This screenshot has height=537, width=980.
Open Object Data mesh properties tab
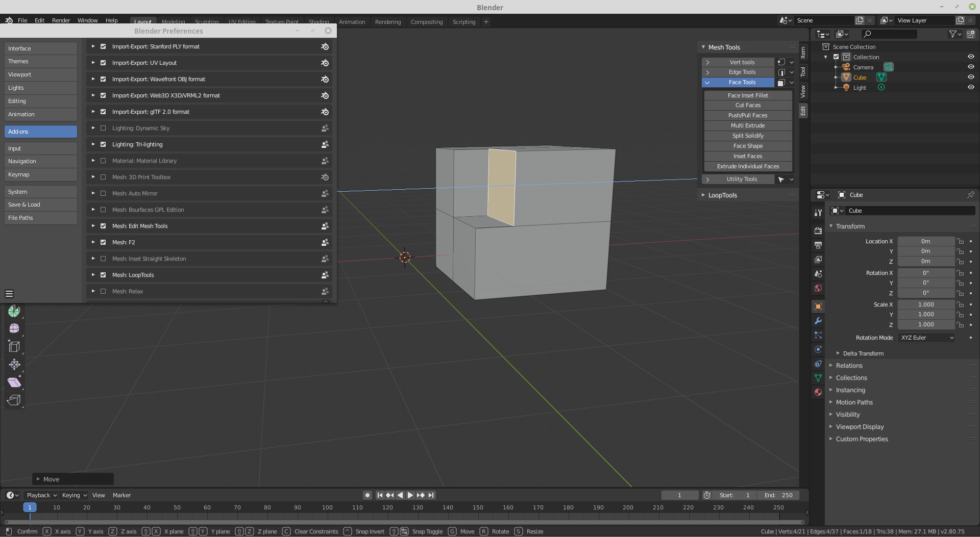[x=818, y=378]
